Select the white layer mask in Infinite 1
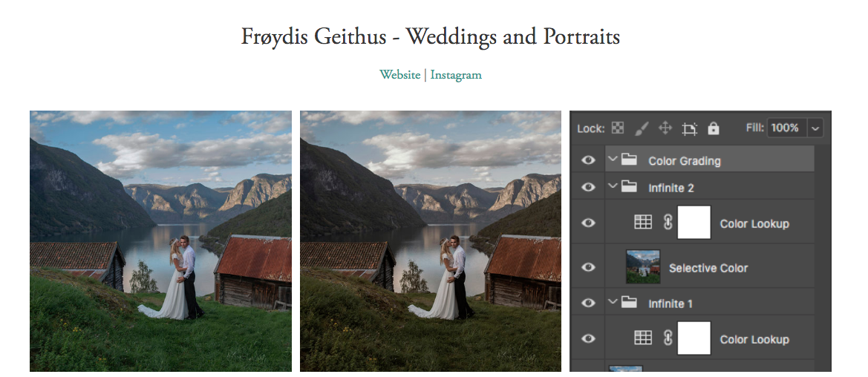Viewport: 868px width, 377px height. point(694,338)
